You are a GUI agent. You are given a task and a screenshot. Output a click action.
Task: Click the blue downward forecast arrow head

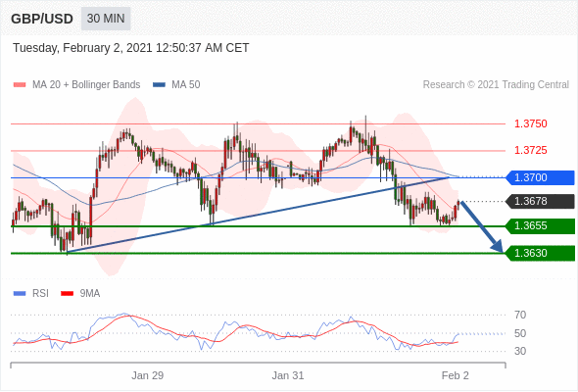coord(498,246)
